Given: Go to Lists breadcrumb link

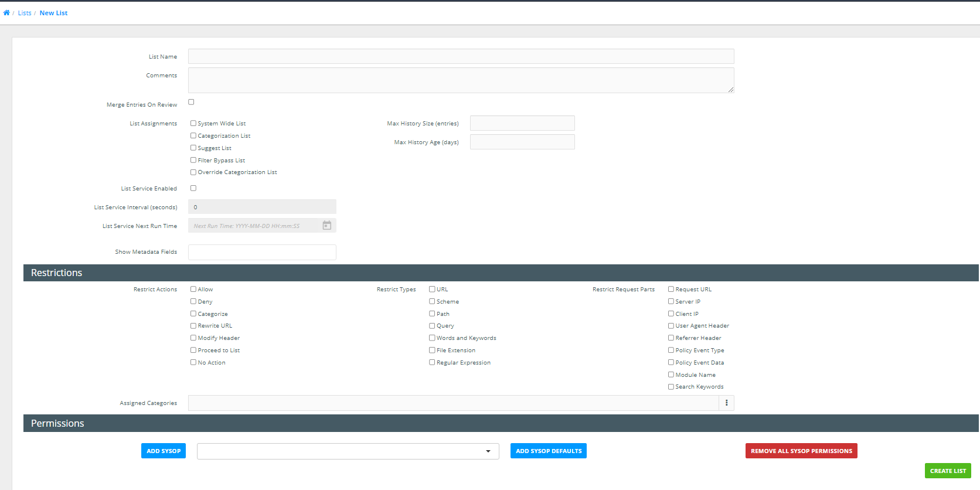Looking at the screenshot, I should (25, 13).
